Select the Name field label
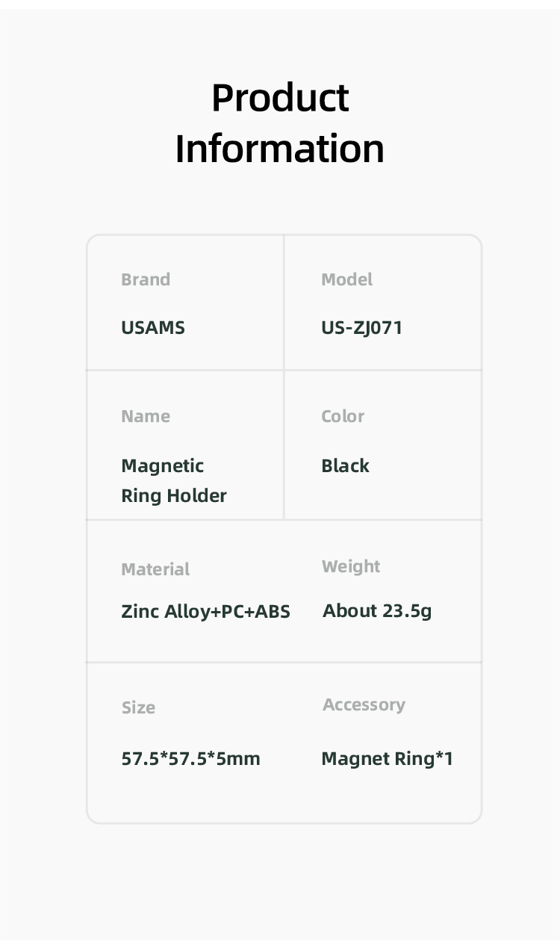 click(x=146, y=416)
